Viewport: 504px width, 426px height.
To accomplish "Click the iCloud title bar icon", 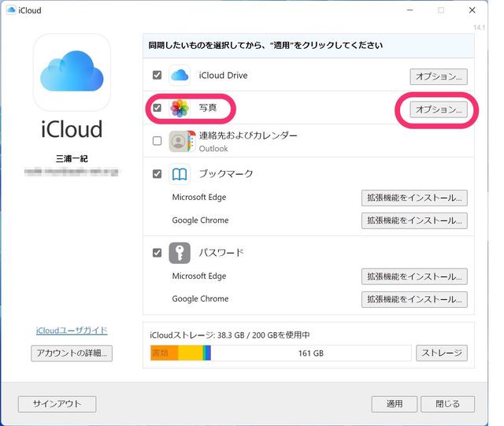I will click(11, 10).
